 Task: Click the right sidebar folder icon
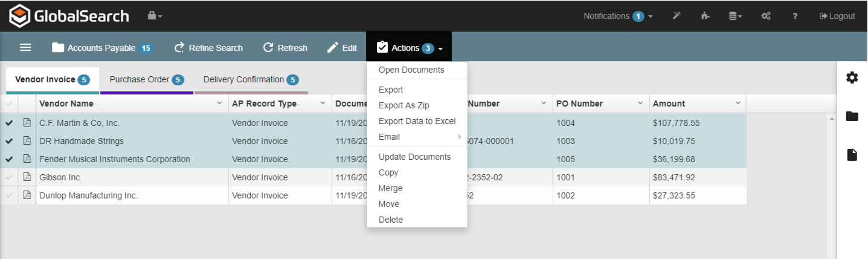[x=852, y=116]
